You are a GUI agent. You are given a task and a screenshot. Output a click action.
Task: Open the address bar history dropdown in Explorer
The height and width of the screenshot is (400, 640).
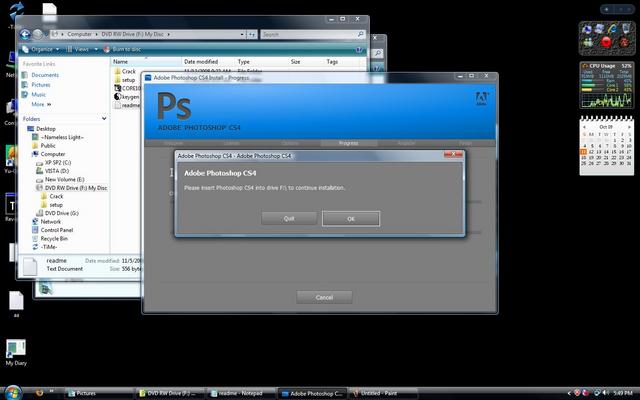pos(242,34)
